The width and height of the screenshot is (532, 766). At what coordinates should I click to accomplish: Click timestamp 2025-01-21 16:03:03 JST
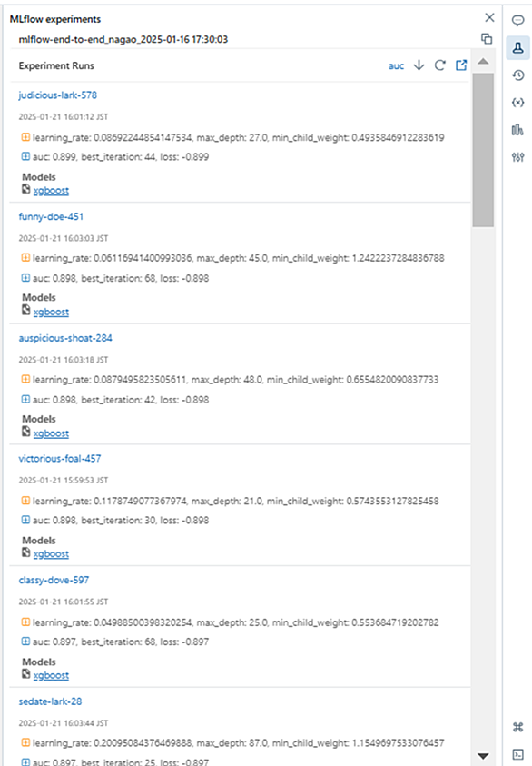(x=64, y=238)
